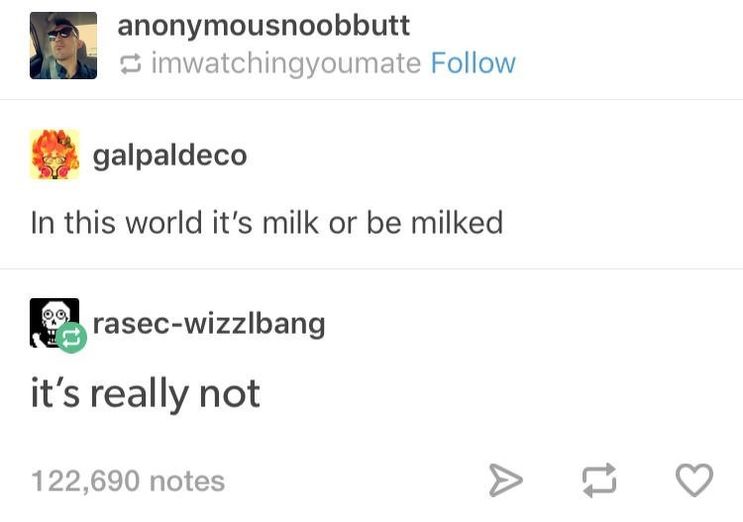
Task: Tap the share paper-plane icon
Action: [x=506, y=480]
